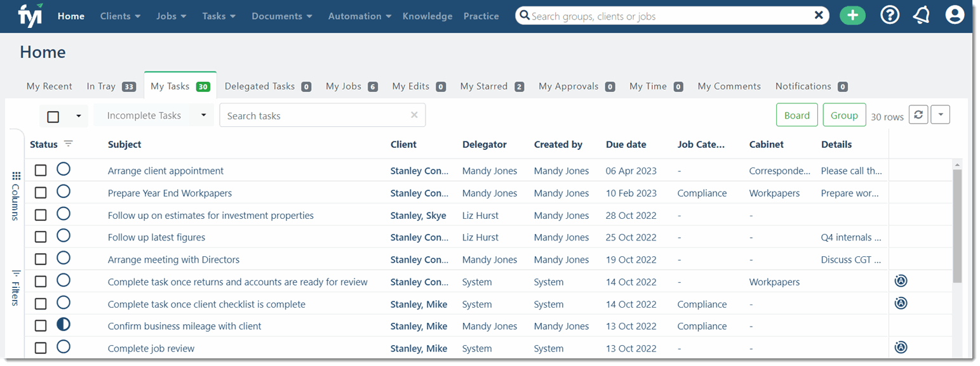Toggle the status circle on Prepare Year End Workpapers

click(63, 191)
